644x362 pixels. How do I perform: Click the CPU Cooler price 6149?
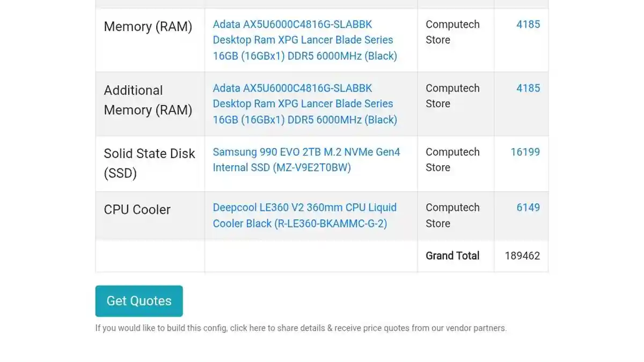point(528,208)
